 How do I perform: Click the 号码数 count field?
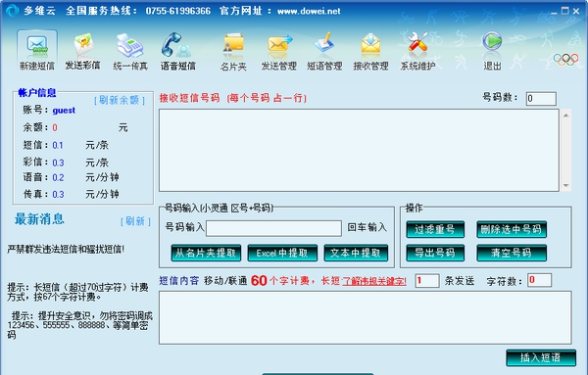click(541, 99)
